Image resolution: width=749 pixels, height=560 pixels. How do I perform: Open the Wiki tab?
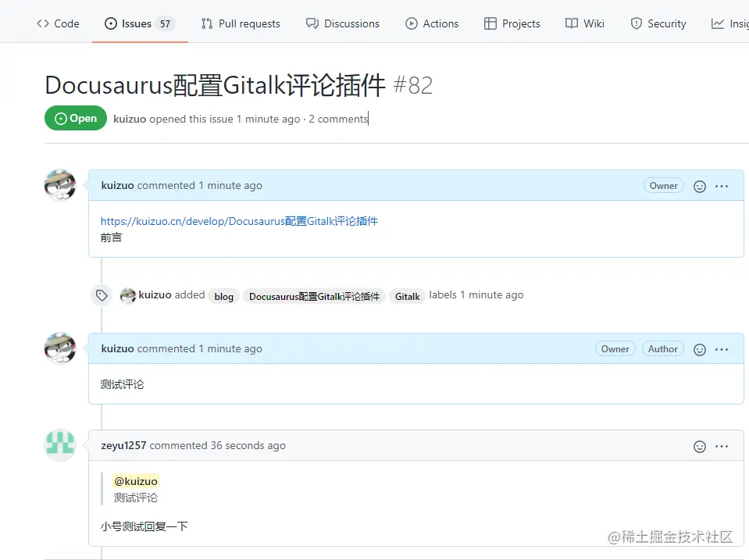pyautogui.click(x=585, y=23)
